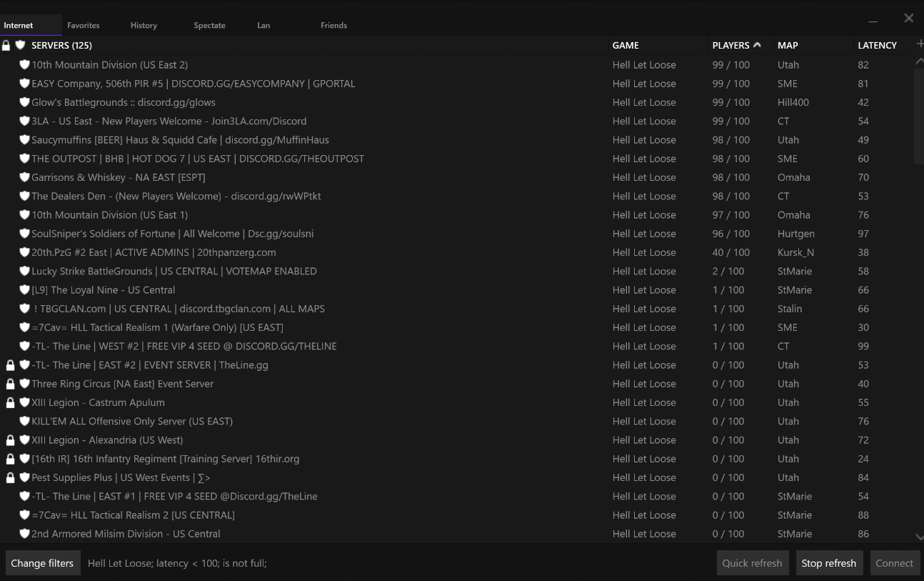Image resolution: width=924 pixels, height=581 pixels.
Task: Click the lock icon in the column header
Action: click(x=6, y=45)
